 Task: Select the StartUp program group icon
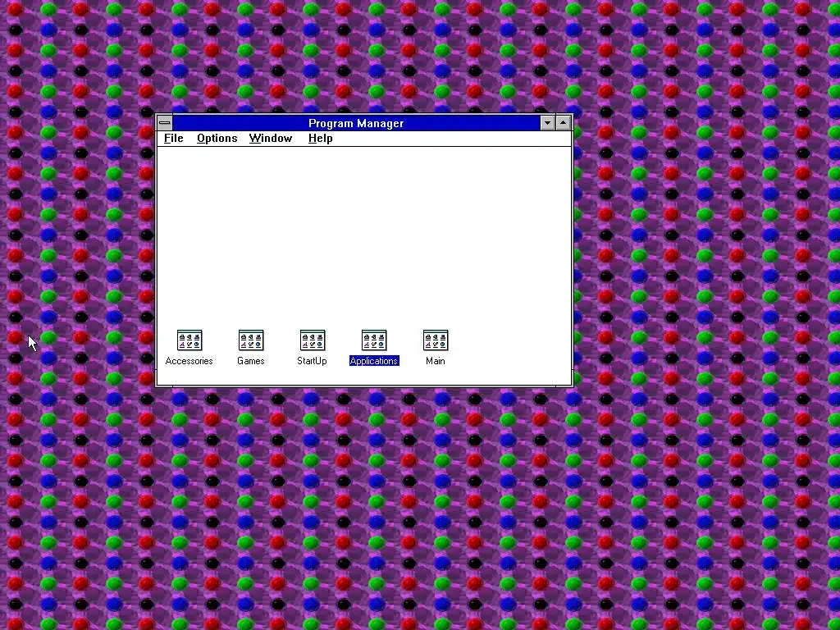[x=313, y=340]
